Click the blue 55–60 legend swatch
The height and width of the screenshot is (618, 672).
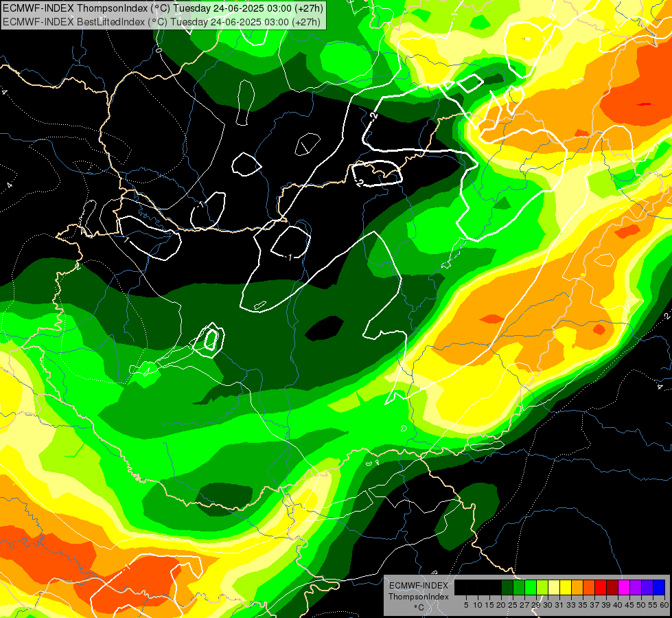coord(659,587)
